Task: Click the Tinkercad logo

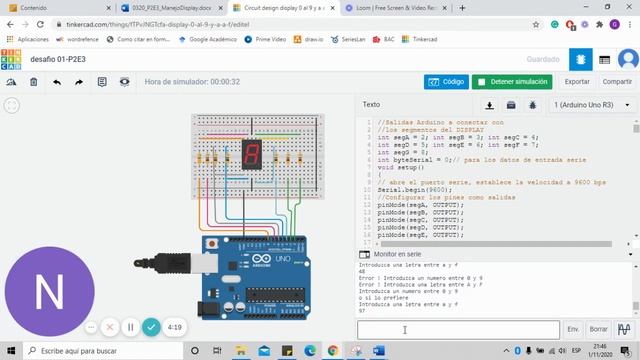Action: [11, 59]
